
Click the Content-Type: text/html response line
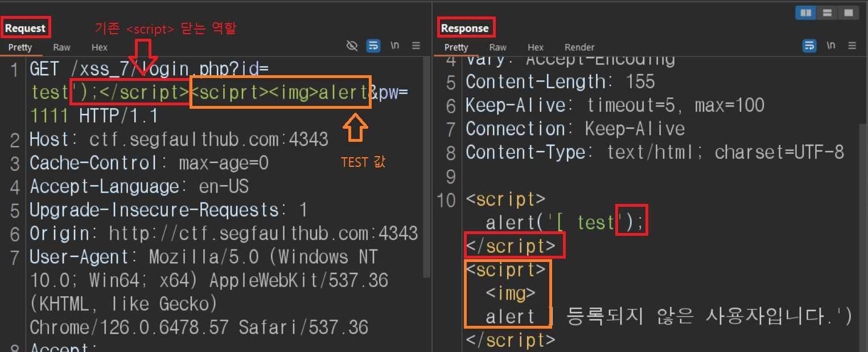(655, 152)
